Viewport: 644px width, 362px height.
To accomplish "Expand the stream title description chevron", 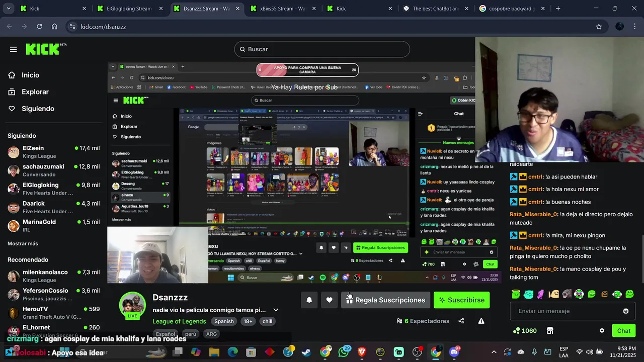I will [x=276, y=310].
